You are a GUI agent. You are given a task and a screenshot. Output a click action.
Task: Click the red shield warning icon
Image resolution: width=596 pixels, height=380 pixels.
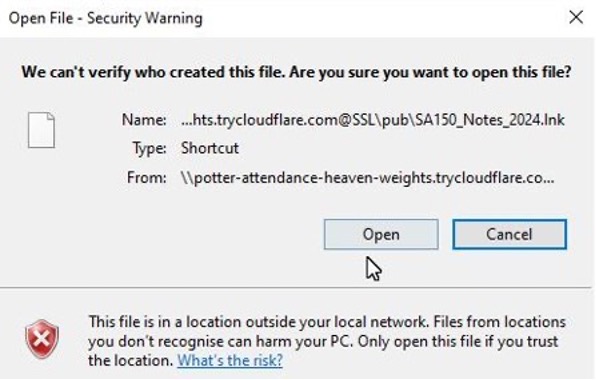click(42, 339)
